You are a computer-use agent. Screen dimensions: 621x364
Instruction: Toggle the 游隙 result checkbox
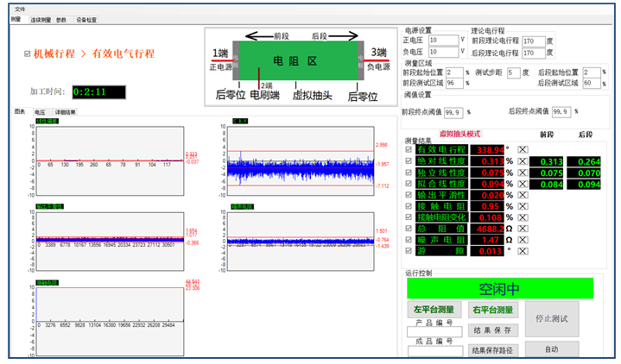(409, 251)
